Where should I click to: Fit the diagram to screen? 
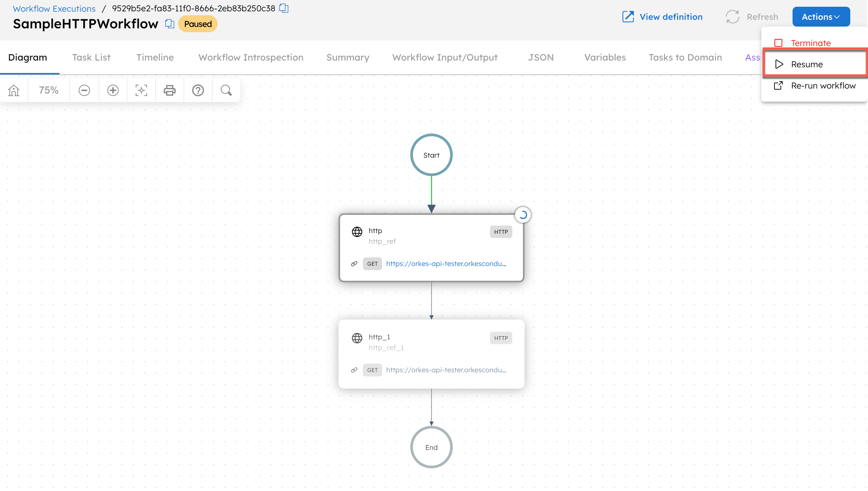point(141,90)
